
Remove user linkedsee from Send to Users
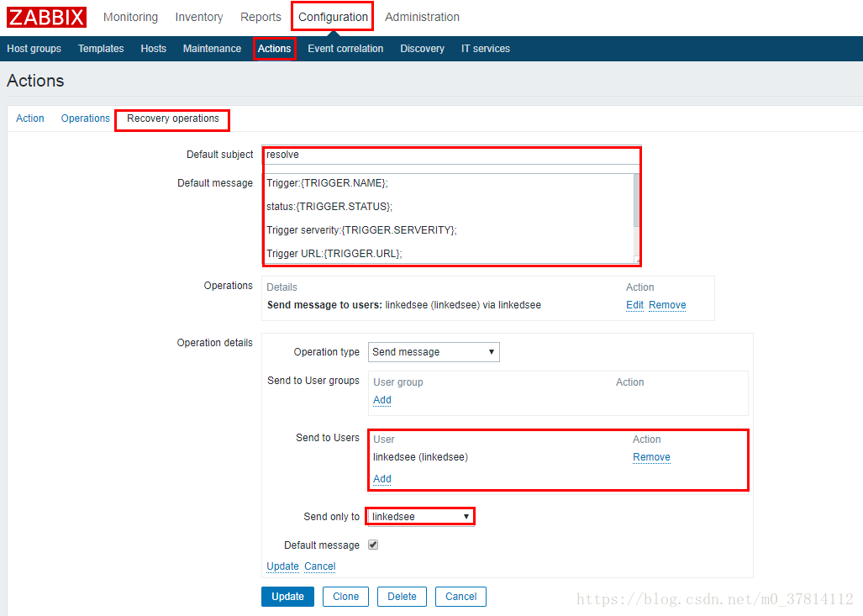(651, 457)
